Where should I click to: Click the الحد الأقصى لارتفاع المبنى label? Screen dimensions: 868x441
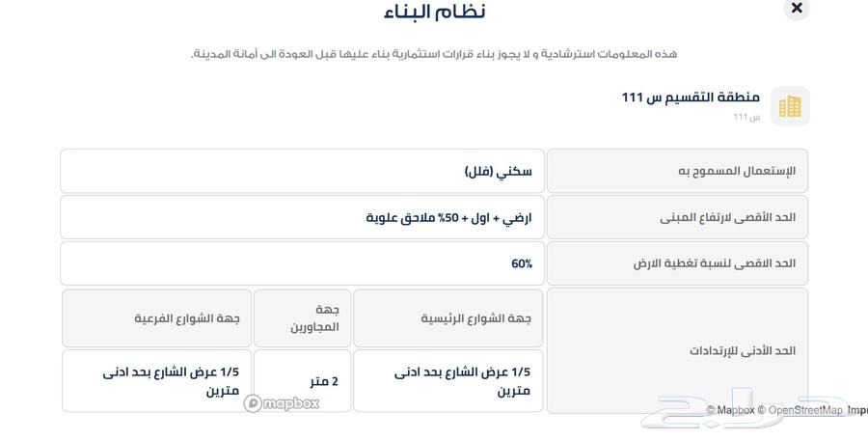677,217
